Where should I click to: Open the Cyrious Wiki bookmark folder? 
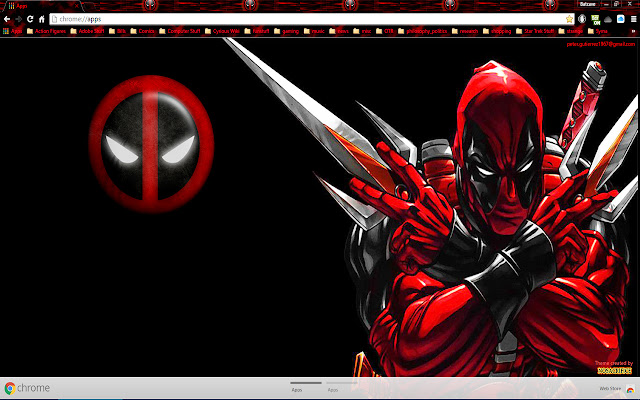click(222, 31)
